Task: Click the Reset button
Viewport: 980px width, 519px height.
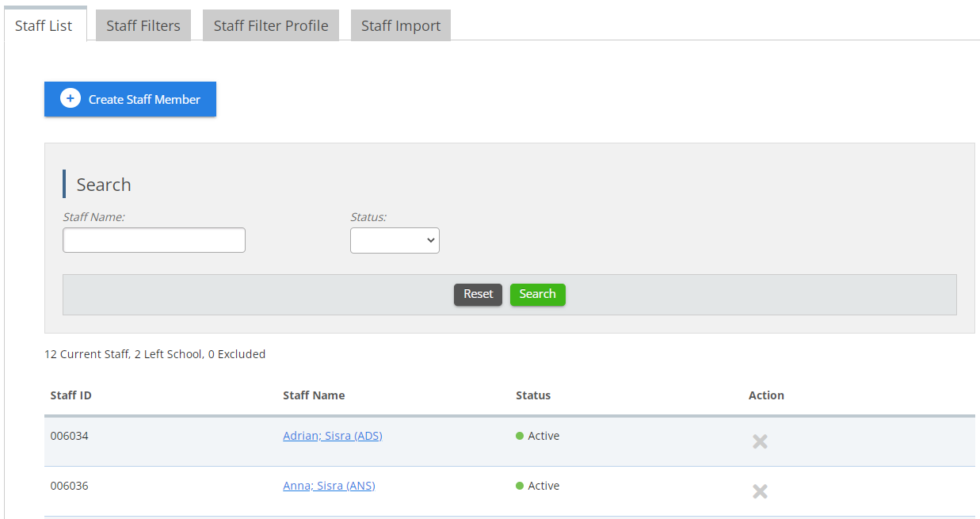Action: coord(478,294)
